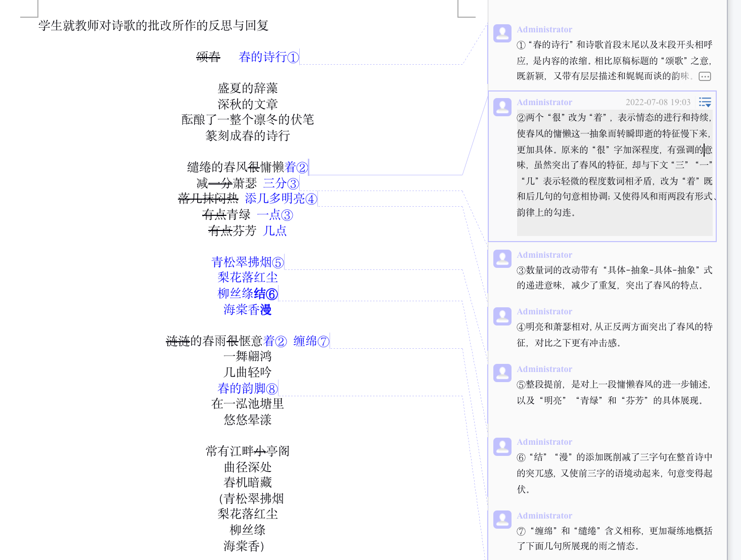Click the blue line 春的韵脚⑧
The width and height of the screenshot is (741, 560).
[x=248, y=388]
